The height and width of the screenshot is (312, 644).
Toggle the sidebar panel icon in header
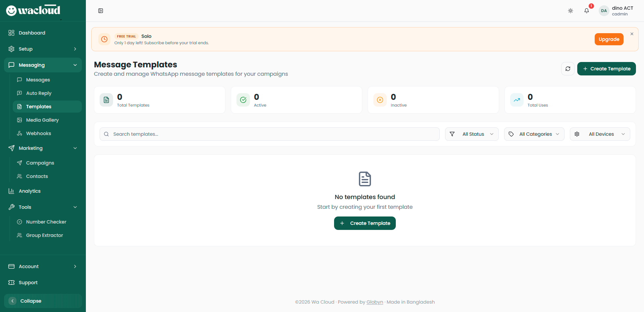(x=101, y=11)
